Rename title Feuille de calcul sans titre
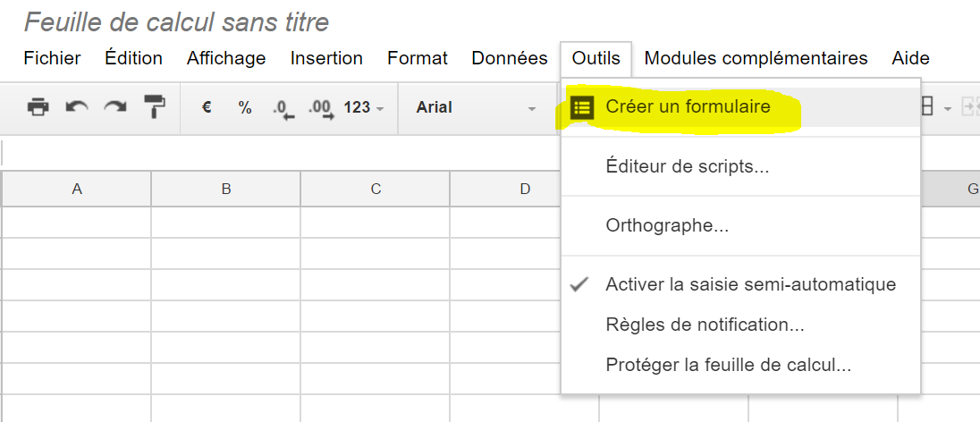This screenshot has width=980, height=422. tap(176, 23)
